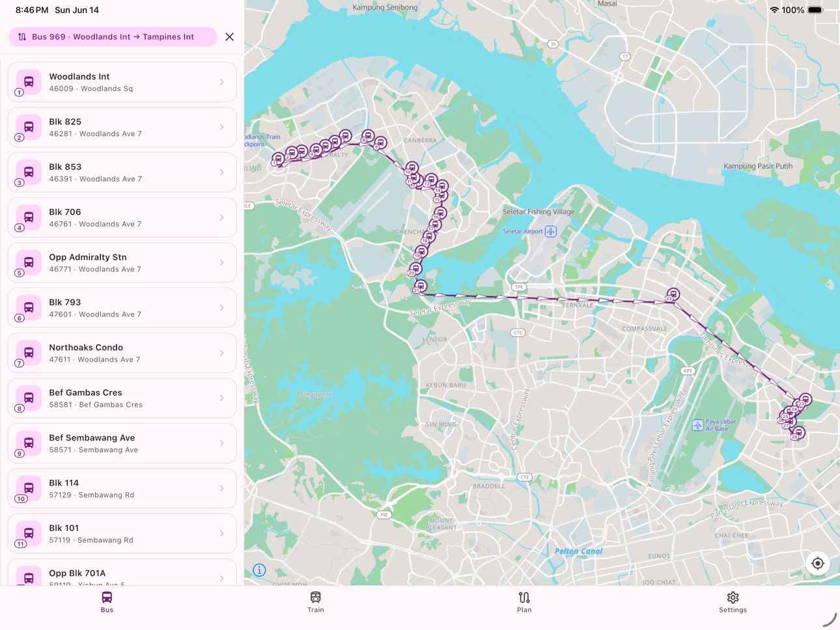Expand Woodlands Int row chevron
Image resolution: width=840 pixels, height=630 pixels.
coord(221,82)
